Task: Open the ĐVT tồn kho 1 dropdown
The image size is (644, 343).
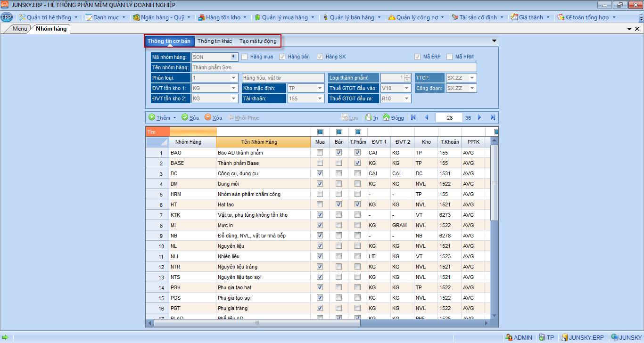Action: coord(233,88)
